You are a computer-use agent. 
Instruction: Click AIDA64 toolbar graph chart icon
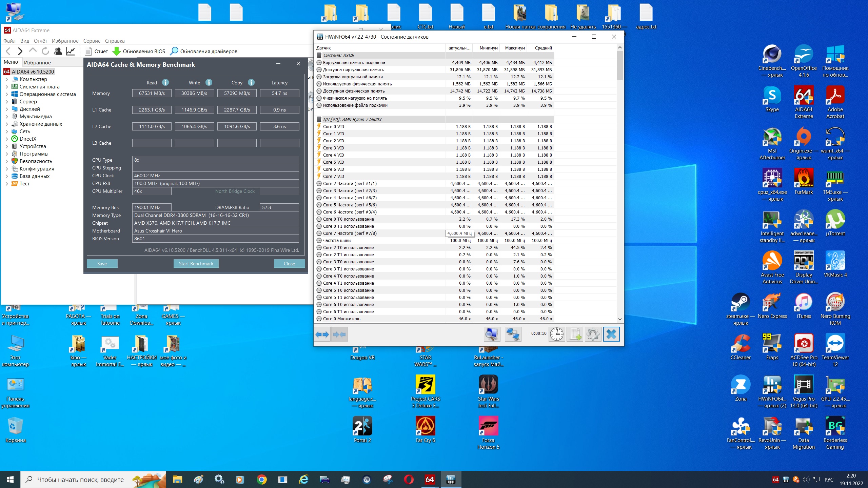click(x=71, y=51)
